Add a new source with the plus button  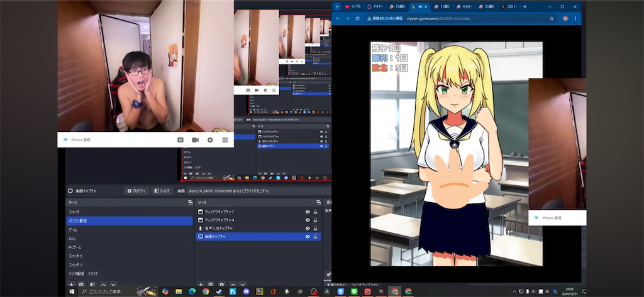pyautogui.click(x=201, y=284)
